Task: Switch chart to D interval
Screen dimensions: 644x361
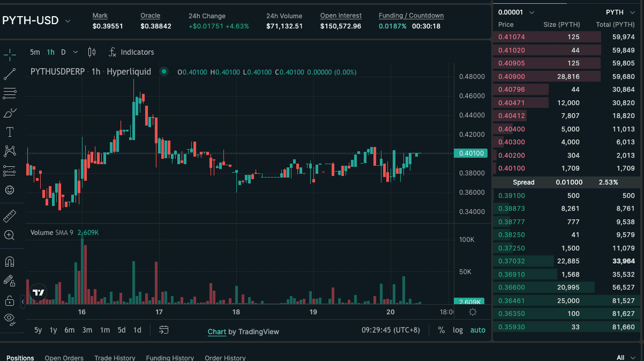Action: click(x=63, y=52)
